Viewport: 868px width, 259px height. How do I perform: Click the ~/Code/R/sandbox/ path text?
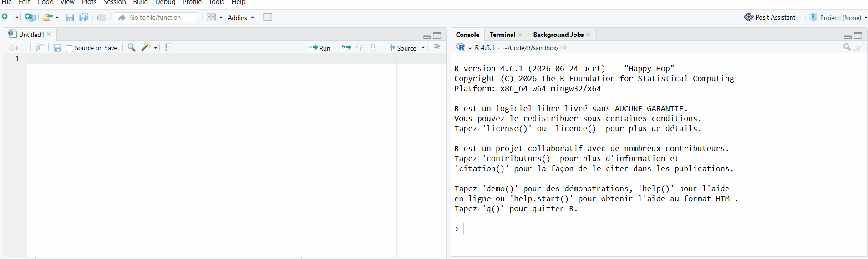[x=531, y=48]
